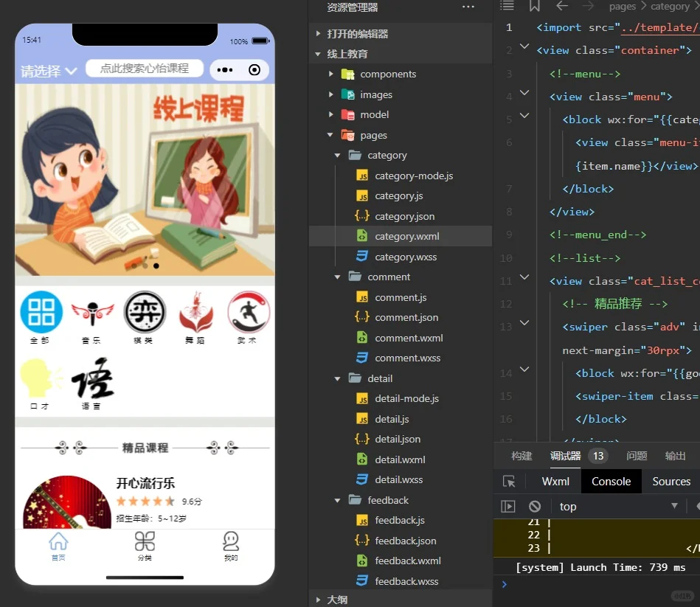This screenshot has height=607, width=700.
Task: Click the 全部 category icon in the simulator
Action: tap(41, 313)
